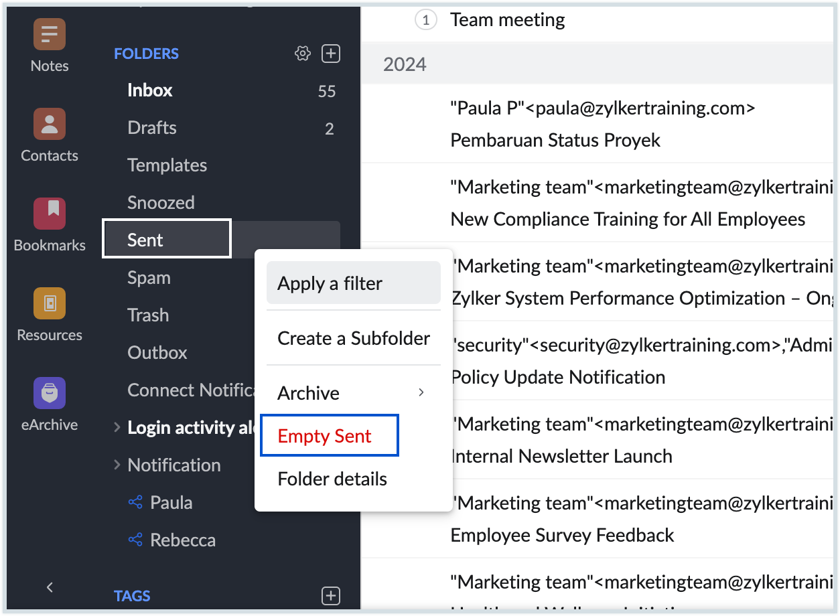Open the Contacts app icon
The width and height of the screenshot is (840, 616).
coord(50,124)
